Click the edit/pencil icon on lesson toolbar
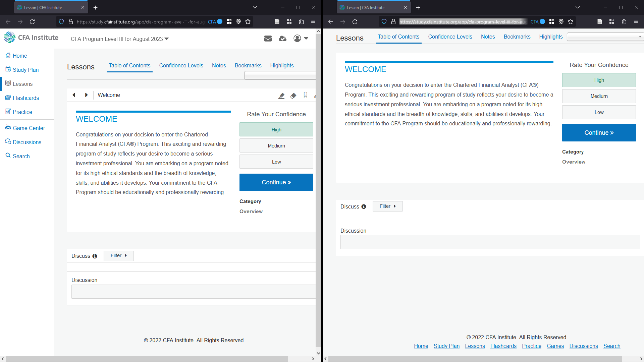The image size is (644, 362). 282,95
